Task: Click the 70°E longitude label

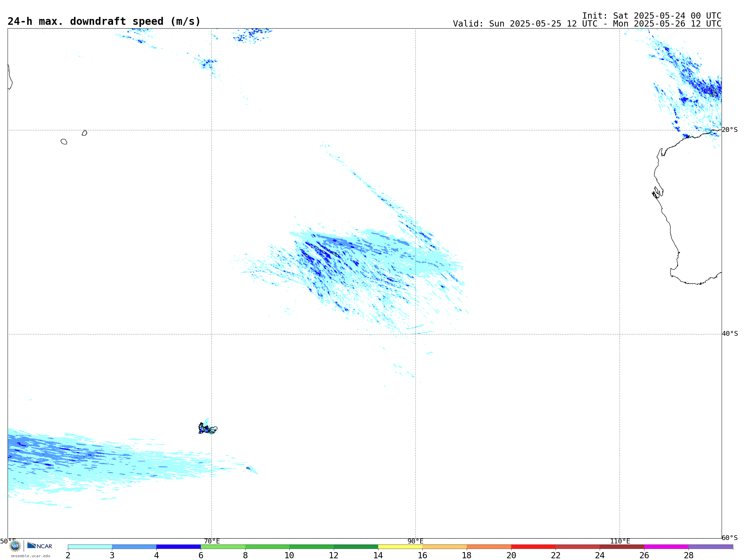Action: point(212,541)
